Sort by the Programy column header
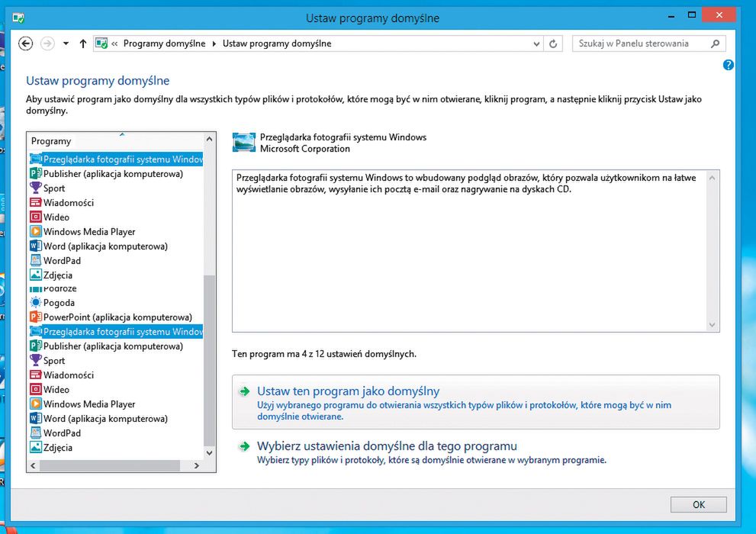756x534 pixels. click(x=116, y=140)
